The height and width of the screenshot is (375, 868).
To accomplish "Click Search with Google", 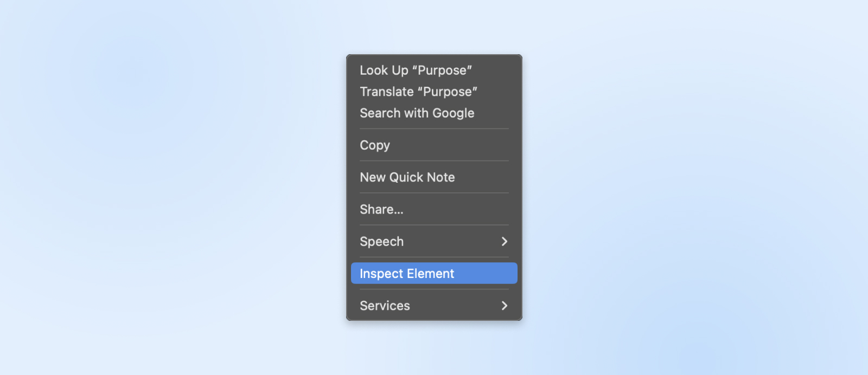I will 417,113.
